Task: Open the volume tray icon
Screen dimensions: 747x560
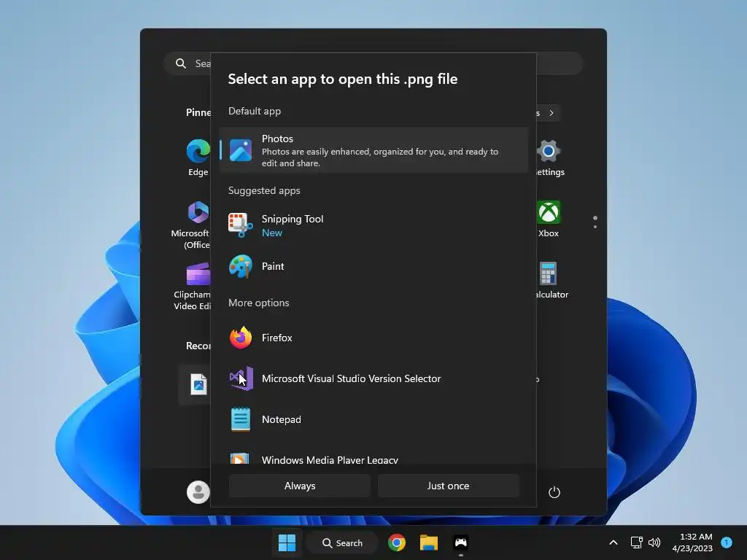Action: click(654, 542)
